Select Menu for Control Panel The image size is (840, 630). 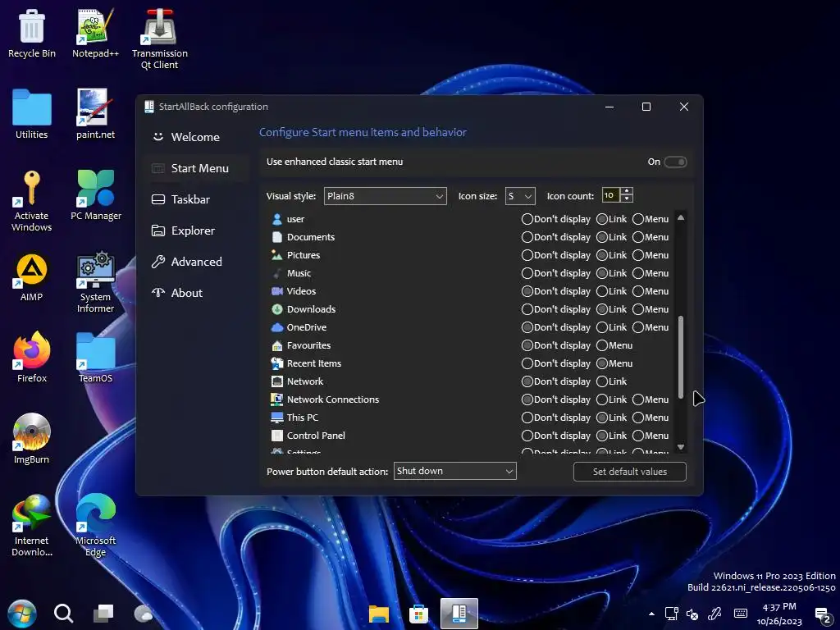point(651,436)
